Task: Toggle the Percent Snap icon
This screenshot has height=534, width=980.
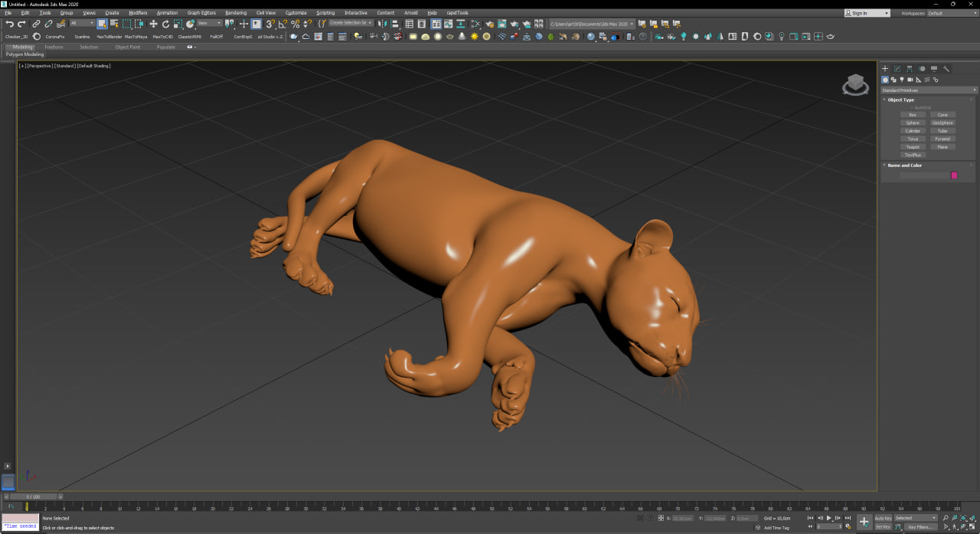Action: (295, 24)
